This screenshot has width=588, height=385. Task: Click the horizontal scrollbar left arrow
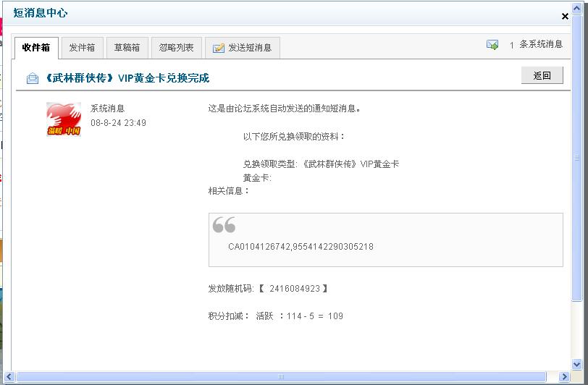tap(9, 376)
